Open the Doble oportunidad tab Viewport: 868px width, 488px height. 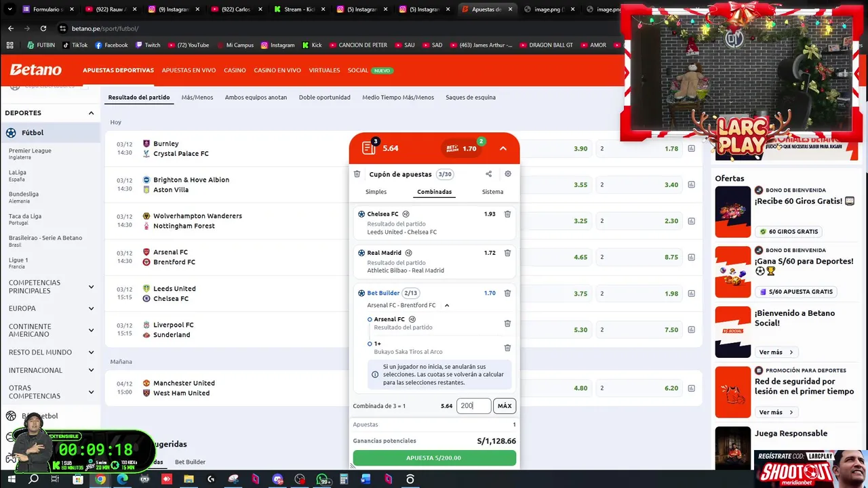325,98
